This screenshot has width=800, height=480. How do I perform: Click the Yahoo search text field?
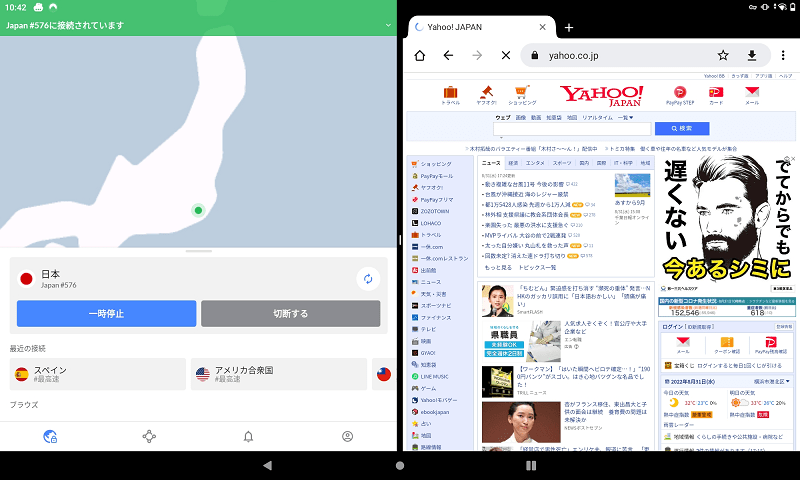tap(572, 129)
